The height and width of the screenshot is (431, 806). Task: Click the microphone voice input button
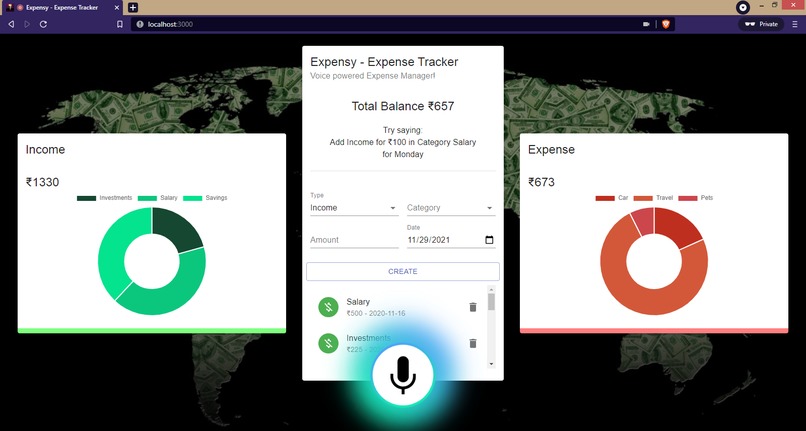click(402, 375)
